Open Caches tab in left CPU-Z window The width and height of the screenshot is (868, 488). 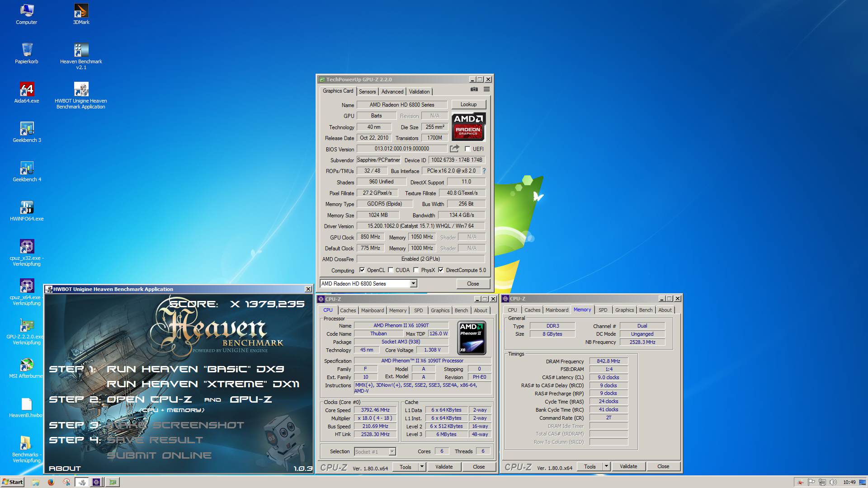[x=348, y=310]
